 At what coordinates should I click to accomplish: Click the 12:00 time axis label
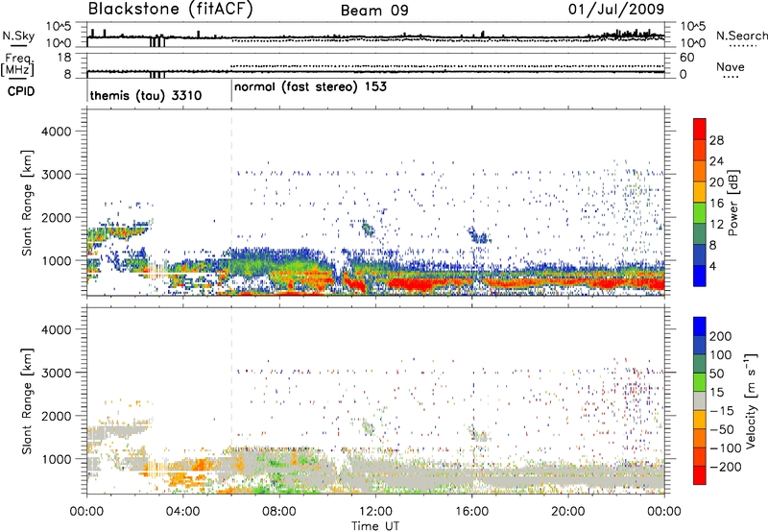375,512
